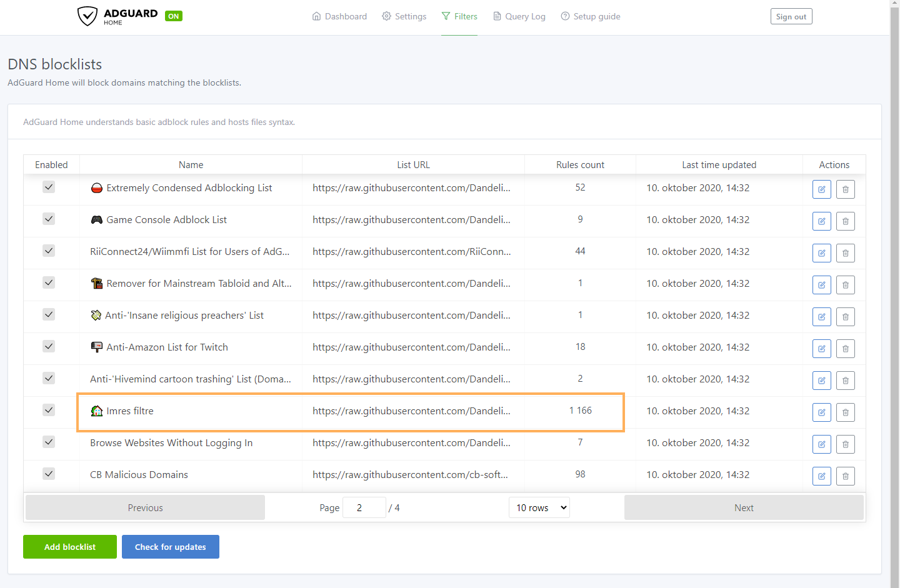Delete the Anti-Amazon List for Twitch
The width and height of the screenshot is (900, 588).
click(x=846, y=349)
